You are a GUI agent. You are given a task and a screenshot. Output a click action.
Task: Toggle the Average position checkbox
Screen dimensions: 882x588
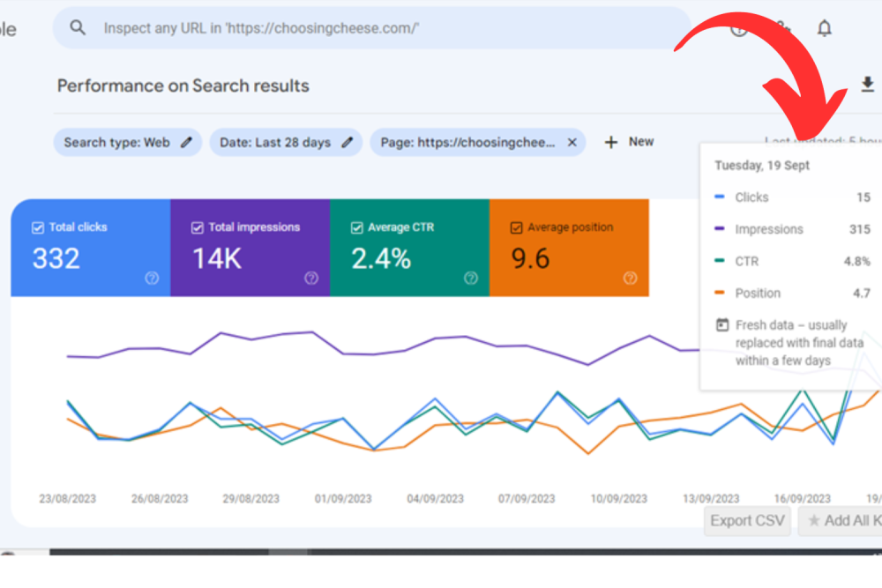point(517,227)
